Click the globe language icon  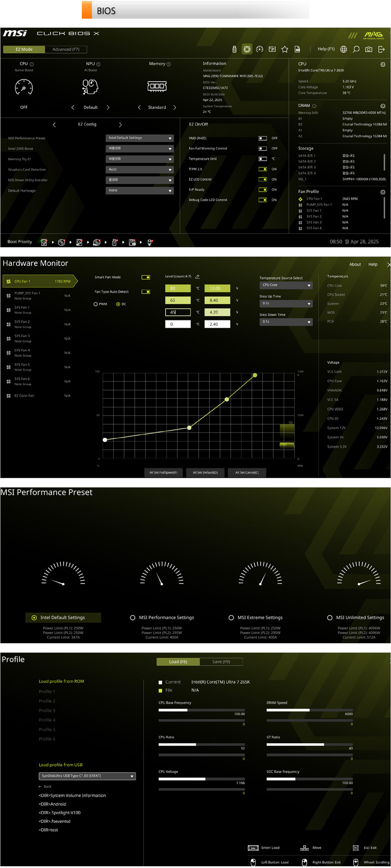[x=344, y=49]
